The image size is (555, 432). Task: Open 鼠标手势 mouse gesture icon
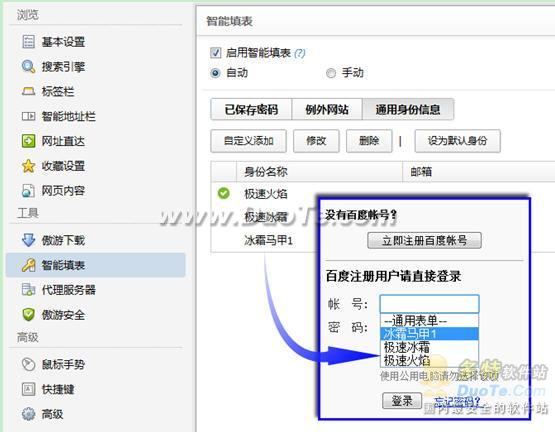(28, 364)
